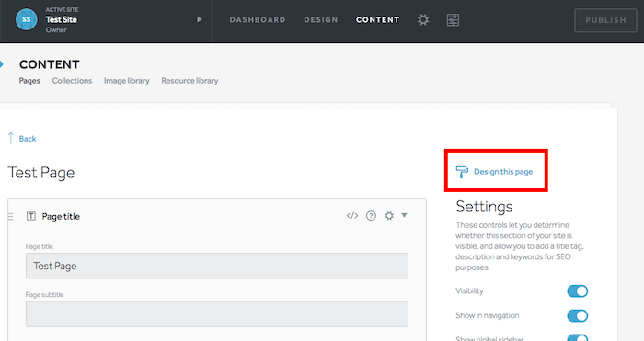
Task: Open code view for Page title block
Action: [352, 215]
